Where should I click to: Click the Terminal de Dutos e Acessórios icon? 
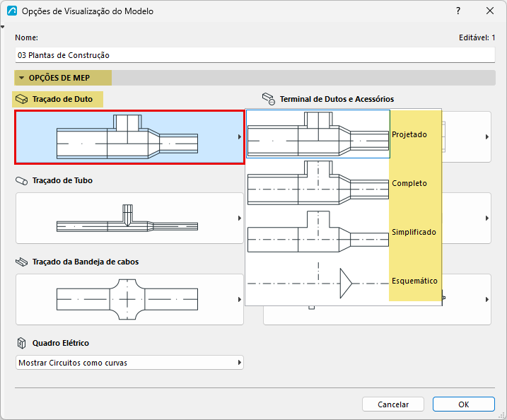269,99
